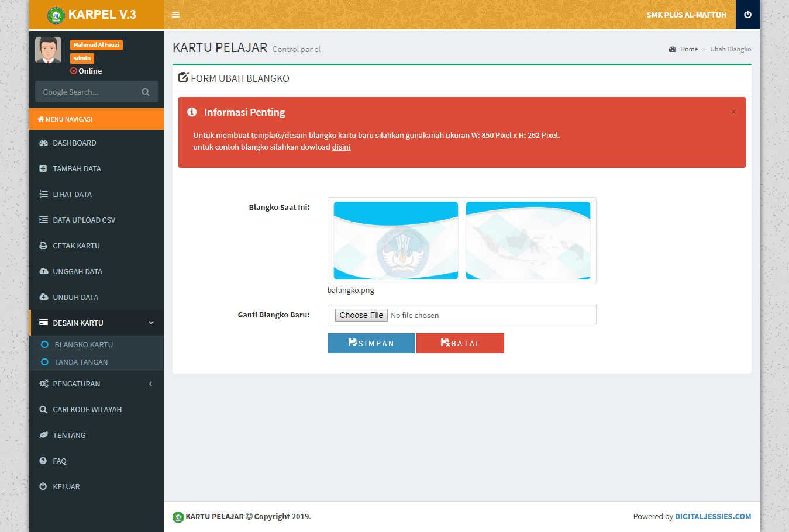
Task: Click the Google Search input field
Action: click(x=88, y=92)
